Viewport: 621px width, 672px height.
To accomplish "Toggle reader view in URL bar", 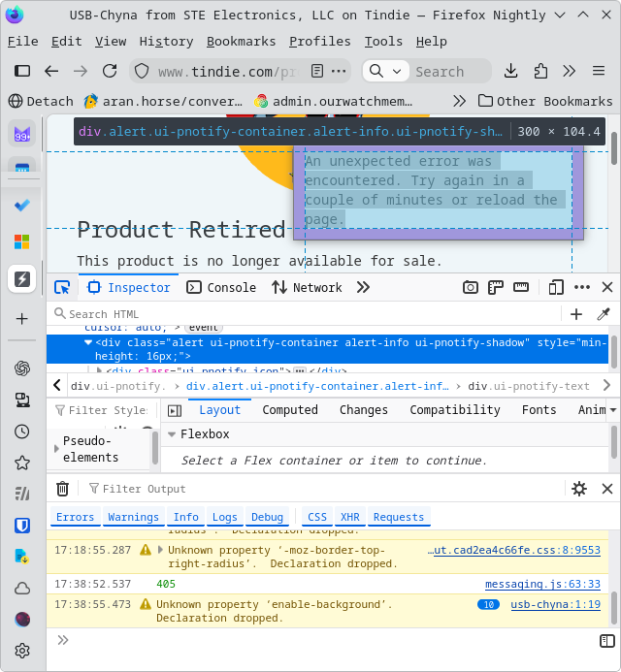I will point(317,71).
